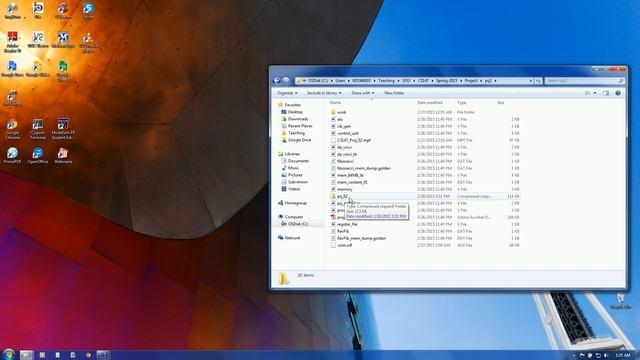Open the Explorer taskbar button

coord(26,355)
